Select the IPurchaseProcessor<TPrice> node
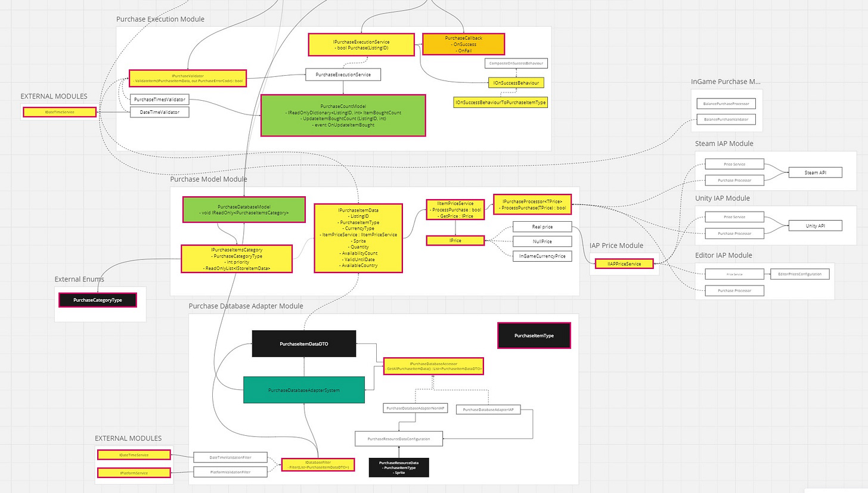This screenshot has width=868, height=493. pyautogui.click(x=532, y=205)
